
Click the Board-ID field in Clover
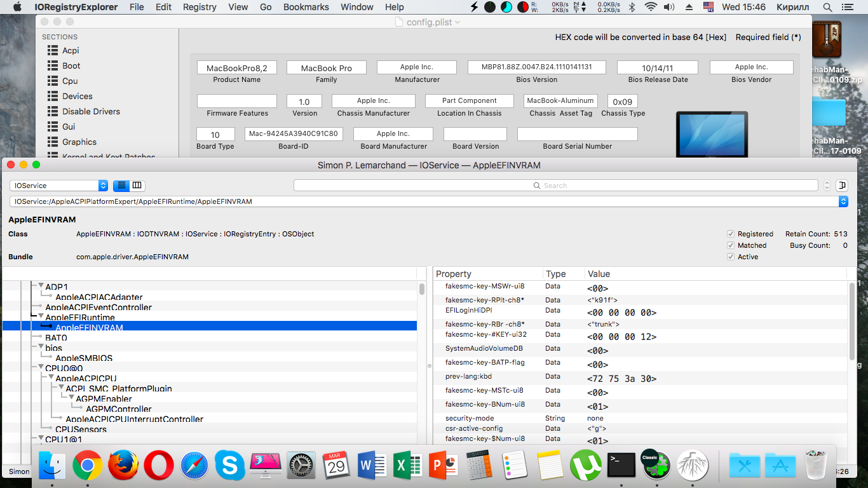[294, 134]
